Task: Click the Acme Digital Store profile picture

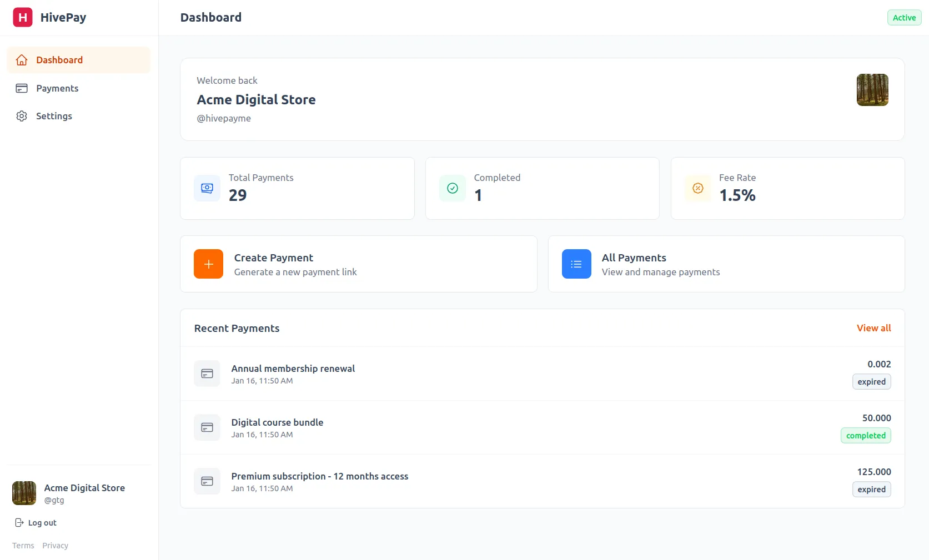Action: point(24,493)
